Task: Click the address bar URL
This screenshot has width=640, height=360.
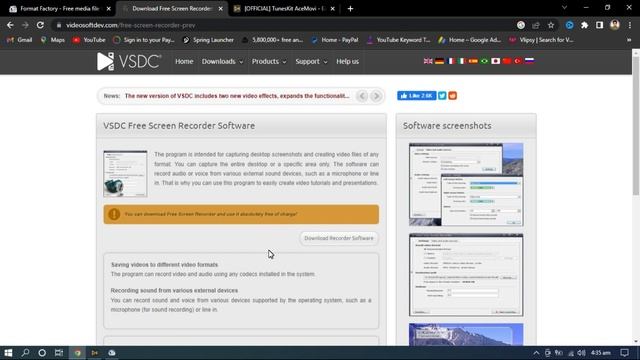Action: [131, 25]
